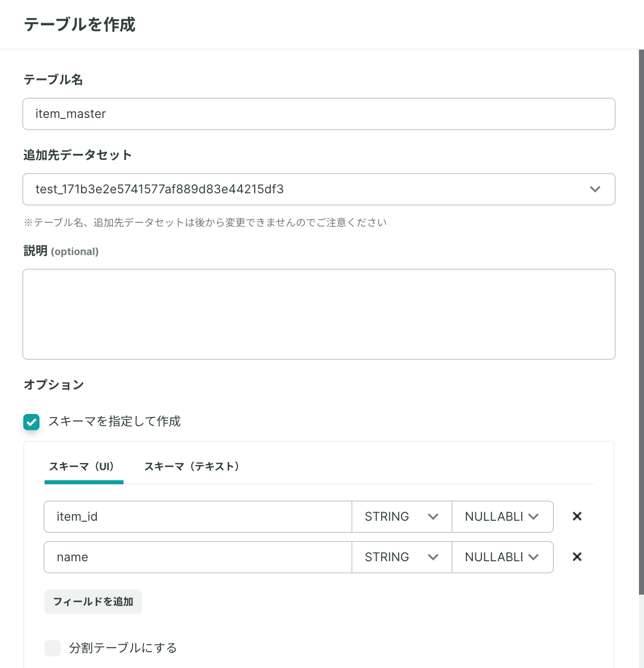
Task: Open the 追加先データセット dropdown
Action: (319, 189)
